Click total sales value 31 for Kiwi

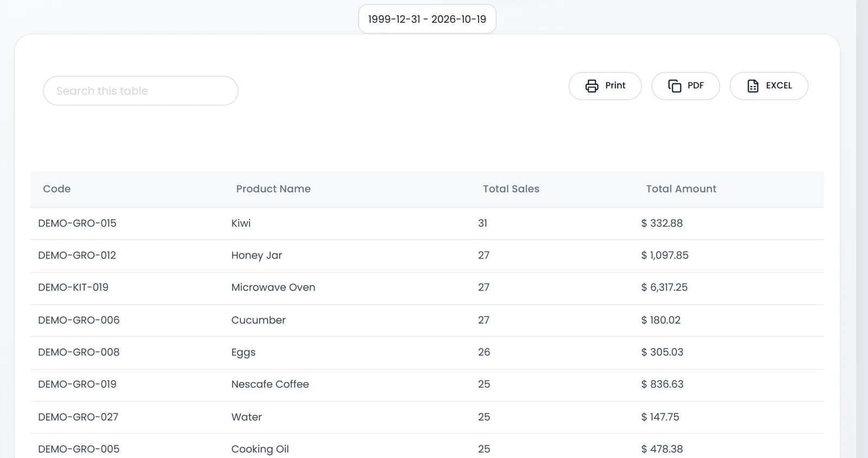tap(482, 223)
